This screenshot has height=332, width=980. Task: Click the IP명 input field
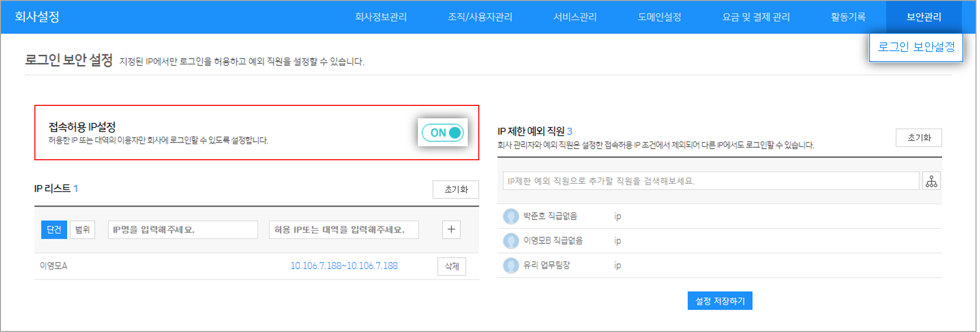(183, 230)
